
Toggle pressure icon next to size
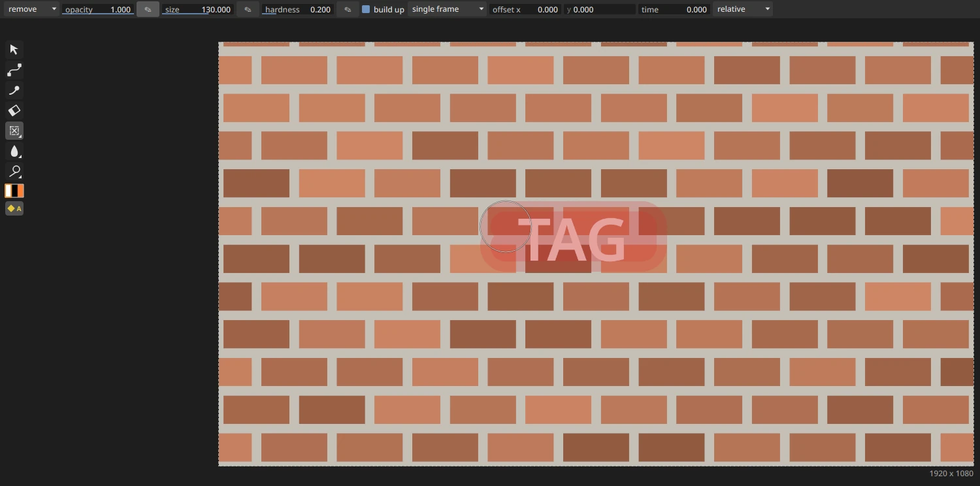point(248,9)
